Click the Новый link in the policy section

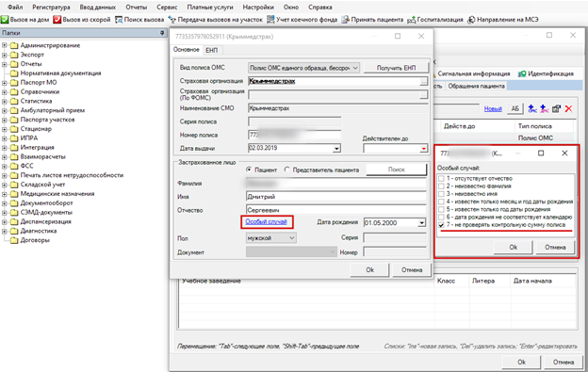tap(493, 109)
